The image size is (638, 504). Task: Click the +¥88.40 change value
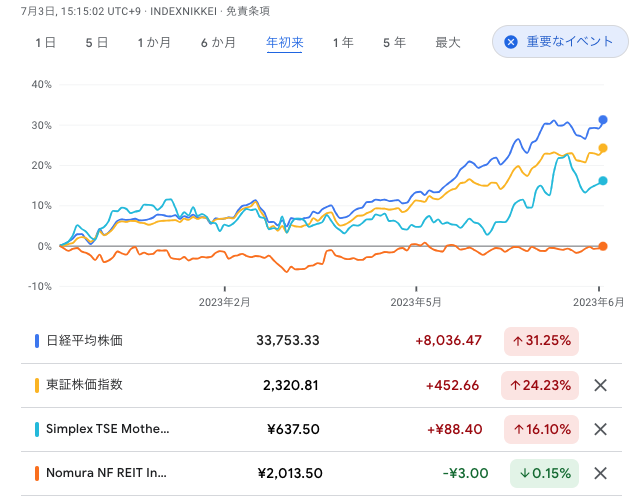pos(454,429)
